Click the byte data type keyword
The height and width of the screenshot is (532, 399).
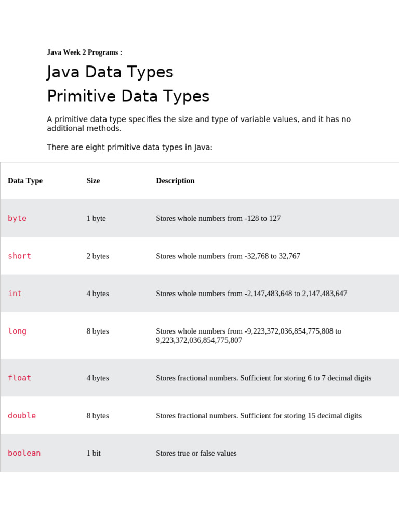[17, 218]
